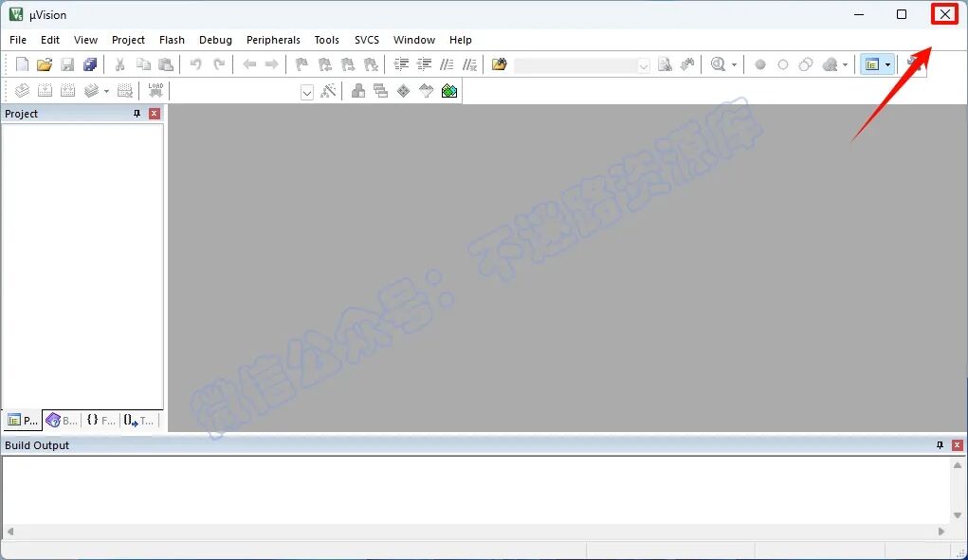Screen dimensions: 968x560
Task: Expand the Select Target dropdown arrow
Action: point(307,93)
